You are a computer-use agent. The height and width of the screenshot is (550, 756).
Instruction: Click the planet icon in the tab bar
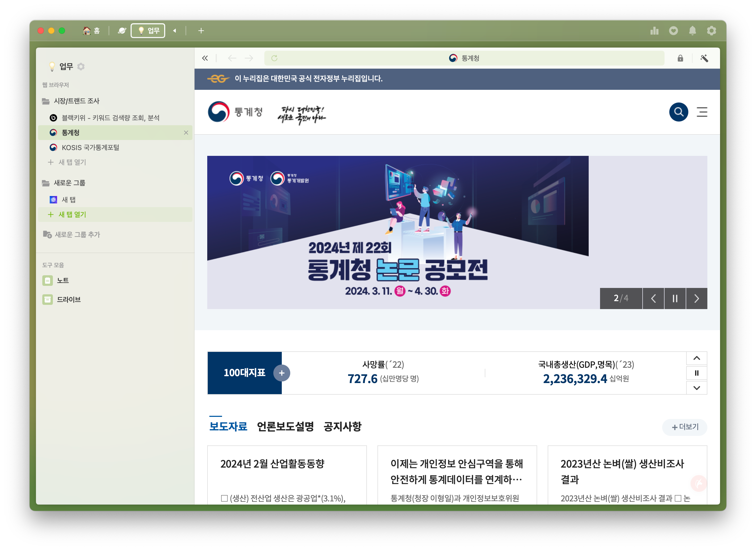tap(122, 31)
